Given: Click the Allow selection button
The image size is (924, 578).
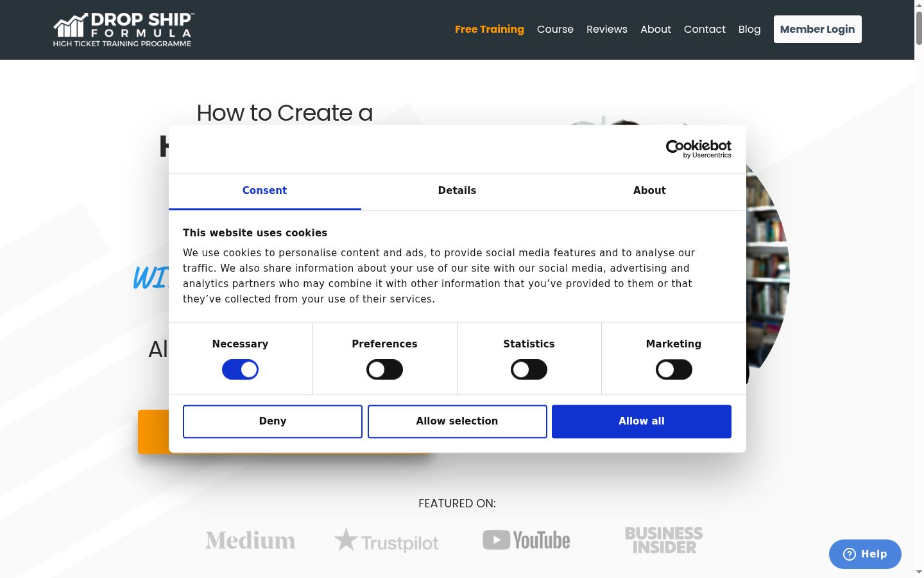Looking at the screenshot, I should (458, 421).
